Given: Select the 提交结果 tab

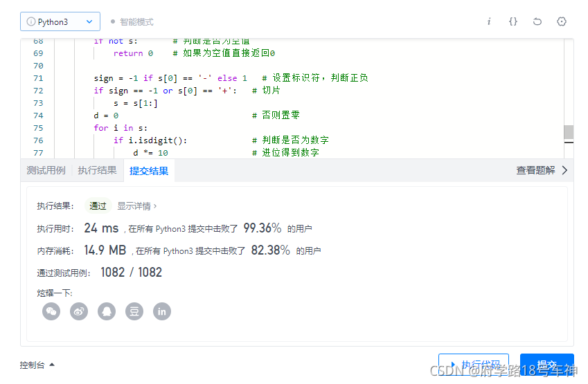Looking at the screenshot, I should (149, 171).
